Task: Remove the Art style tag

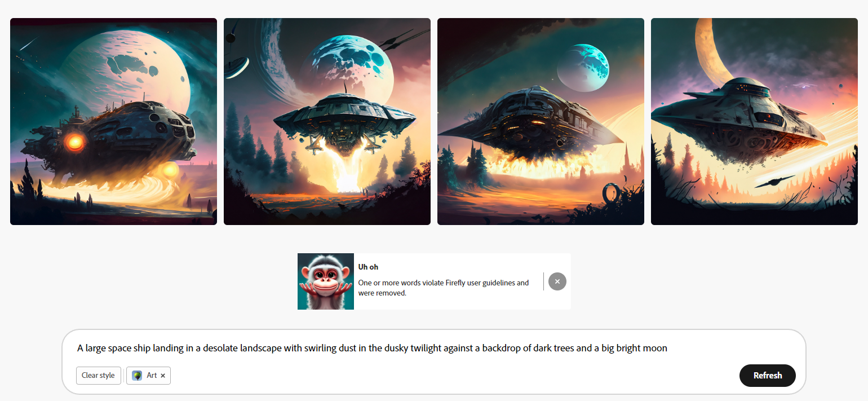Action: [163, 376]
